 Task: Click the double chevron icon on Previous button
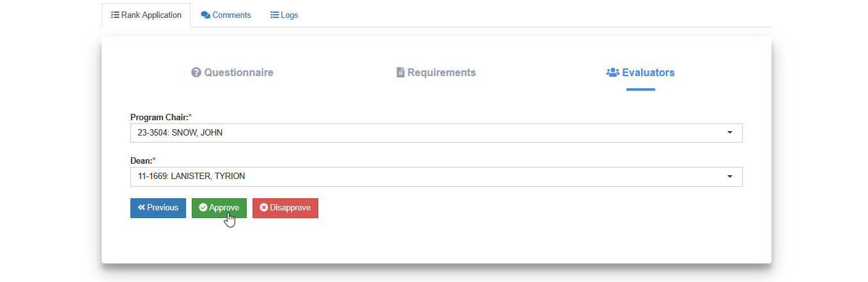(141, 207)
